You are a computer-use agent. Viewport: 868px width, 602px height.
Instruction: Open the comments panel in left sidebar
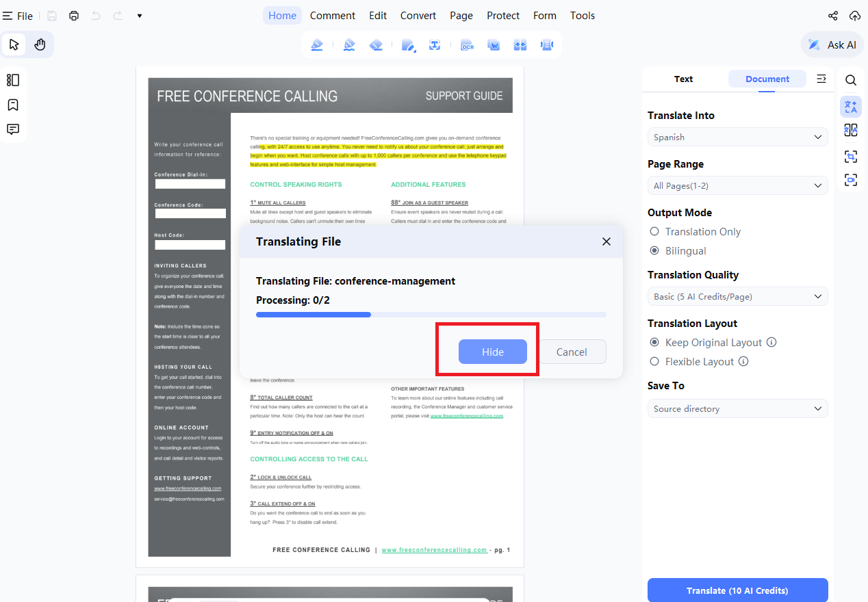point(13,129)
